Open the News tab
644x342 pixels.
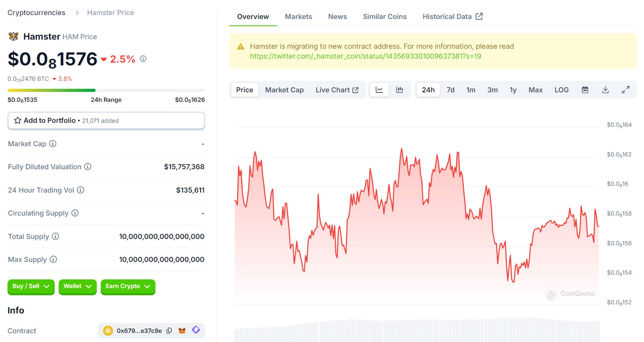(x=337, y=17)
